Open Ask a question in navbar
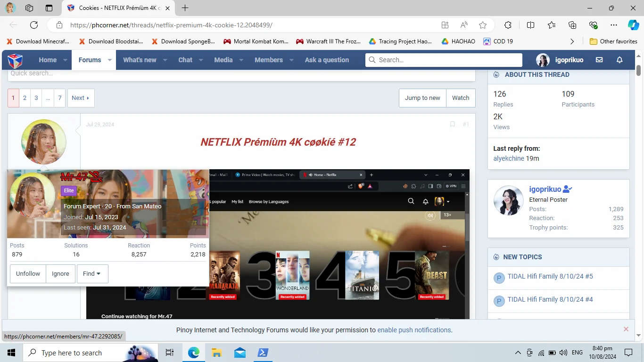This screenshot has height=362, width=644. [327, 60]
